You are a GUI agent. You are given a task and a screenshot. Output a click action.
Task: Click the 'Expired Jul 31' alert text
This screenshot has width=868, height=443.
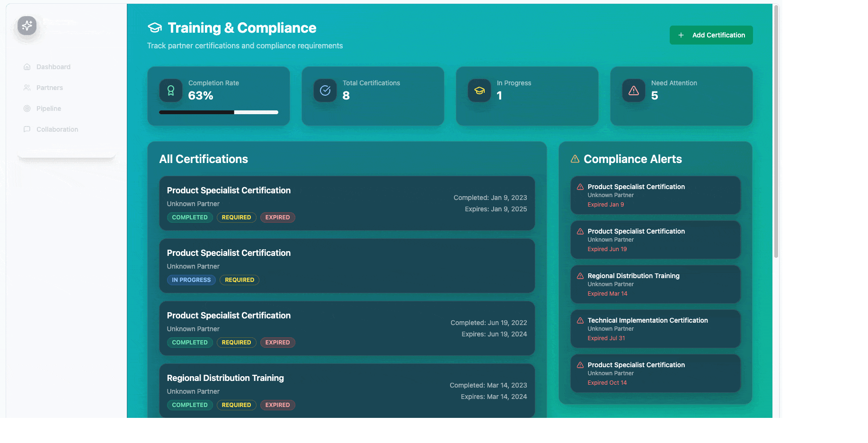606,338
